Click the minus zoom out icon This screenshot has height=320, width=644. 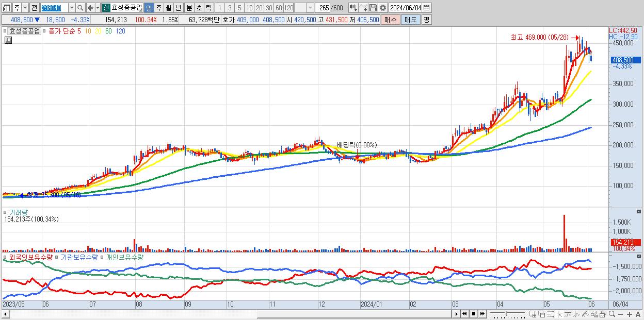pos(621,314)
